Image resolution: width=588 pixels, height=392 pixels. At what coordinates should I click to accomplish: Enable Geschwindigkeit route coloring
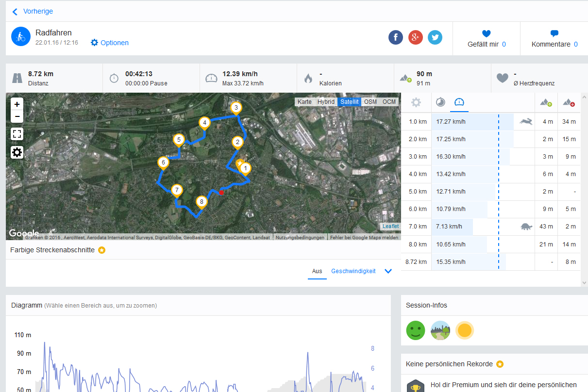pyautogui.click(x=353, y=271)
